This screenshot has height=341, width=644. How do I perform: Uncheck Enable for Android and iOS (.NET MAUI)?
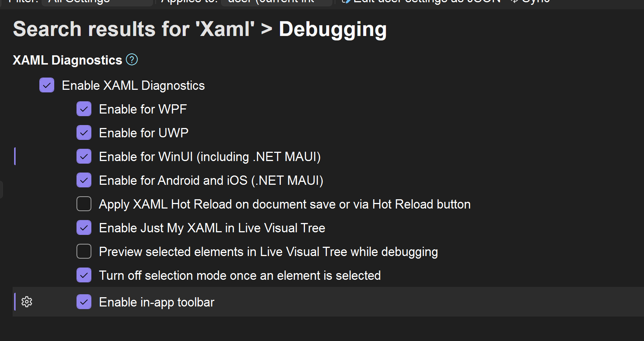[x=84, y=180]
